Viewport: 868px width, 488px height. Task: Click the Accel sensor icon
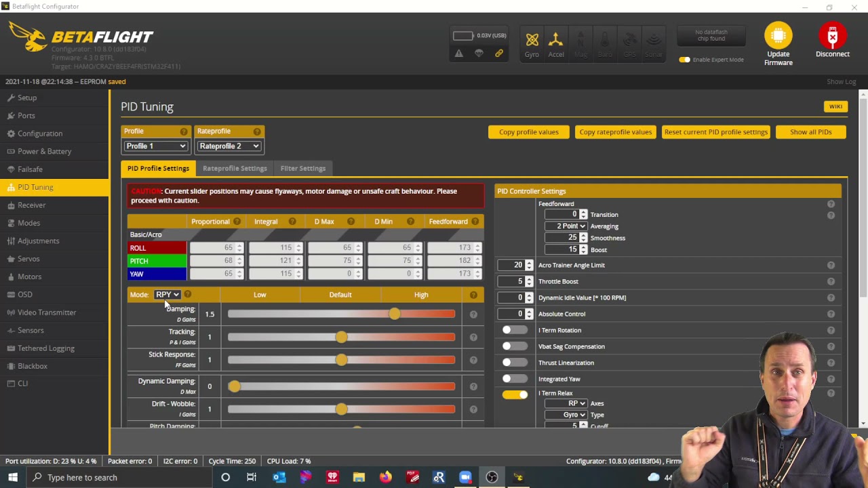point(555,40)
